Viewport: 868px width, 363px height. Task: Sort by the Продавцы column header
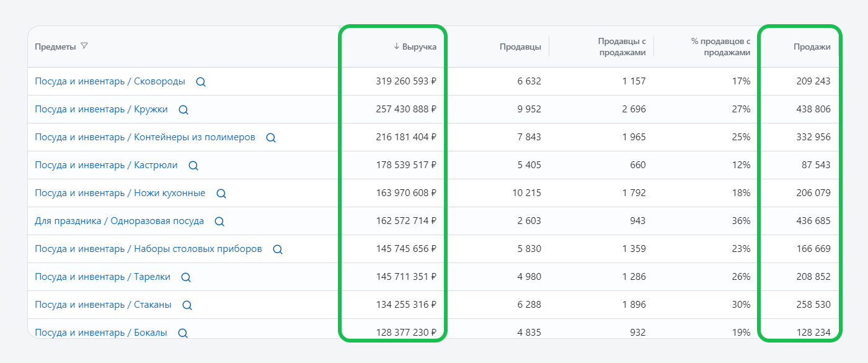click(x=520, y=47)
